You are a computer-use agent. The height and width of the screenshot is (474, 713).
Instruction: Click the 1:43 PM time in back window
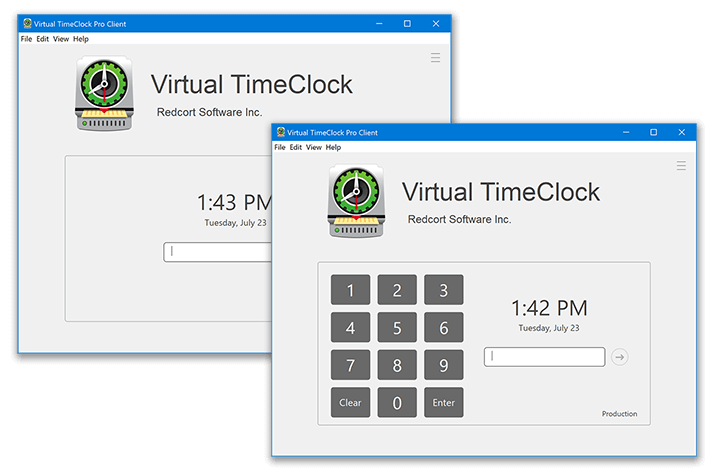click(x=234, y=202)
